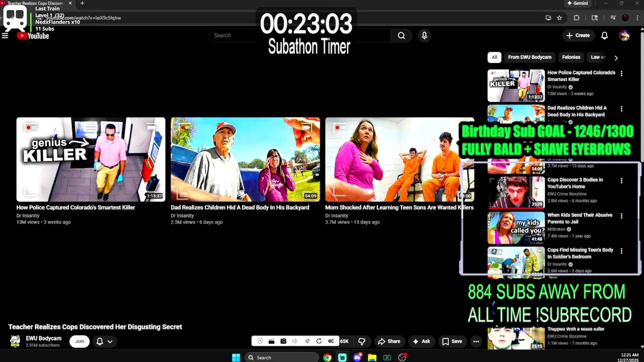Open Discord from the taskbar
The image size is (644, 362).
tap(357, 357)
